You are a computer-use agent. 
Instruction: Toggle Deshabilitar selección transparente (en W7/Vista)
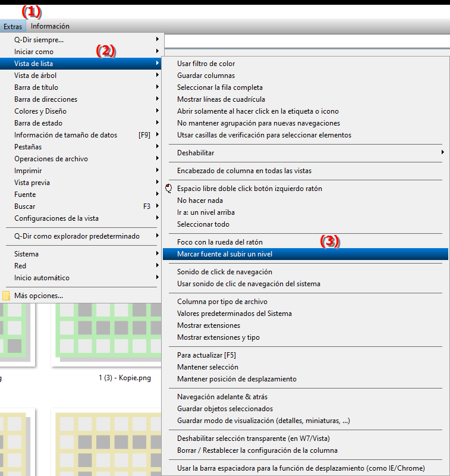click(306, 439)
